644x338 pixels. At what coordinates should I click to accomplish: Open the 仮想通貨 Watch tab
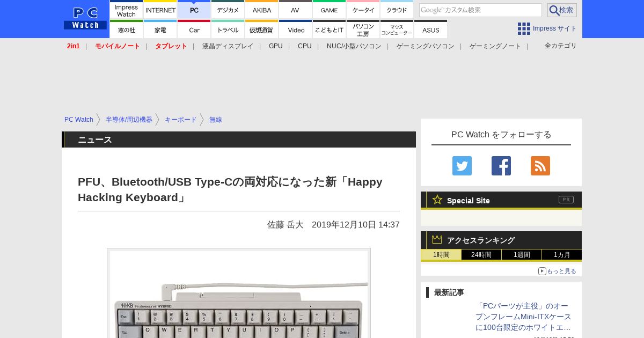[x=262, y=29]
